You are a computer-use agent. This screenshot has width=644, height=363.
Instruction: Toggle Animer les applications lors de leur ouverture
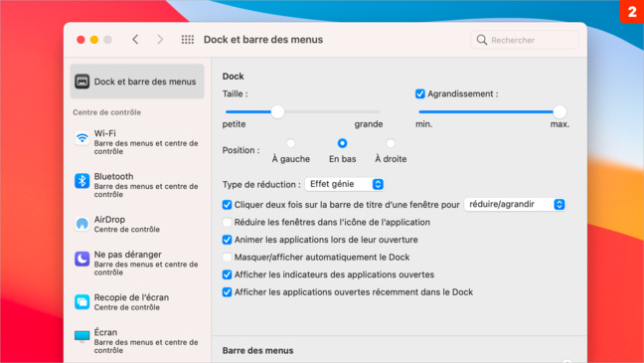click(x=227, y=240)
